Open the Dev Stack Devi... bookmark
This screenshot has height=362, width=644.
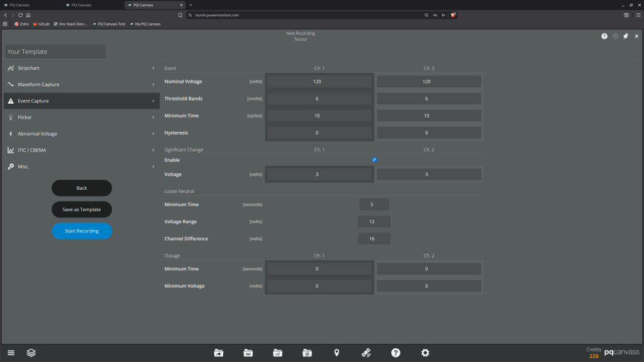click(x=70, y=24)
